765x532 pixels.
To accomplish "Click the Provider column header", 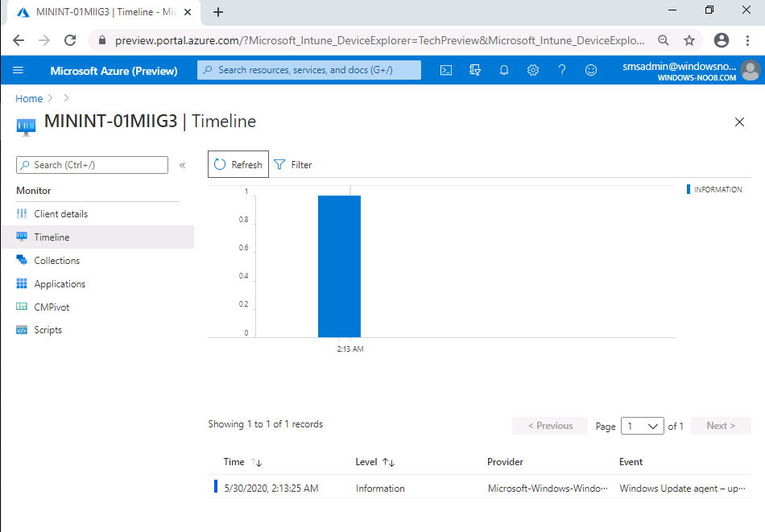I will tap(505, 462).
